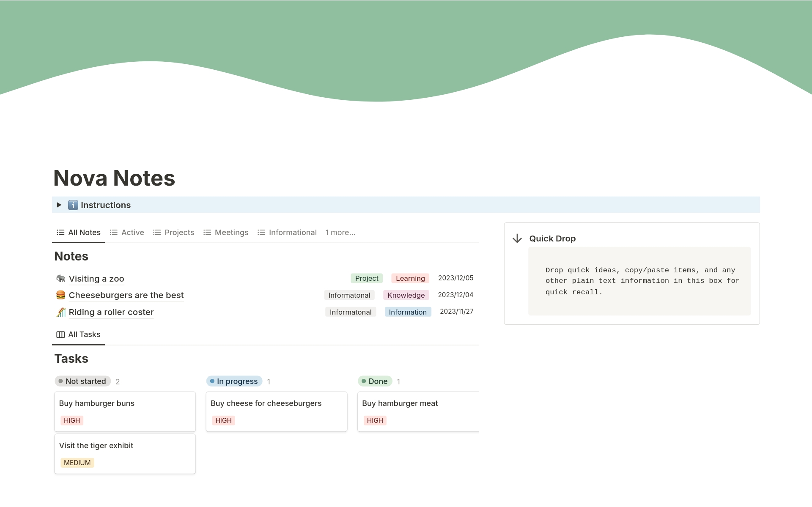The image size is (812, 507).
Task: Expand the Instructions section
Action: click(59, 205)
